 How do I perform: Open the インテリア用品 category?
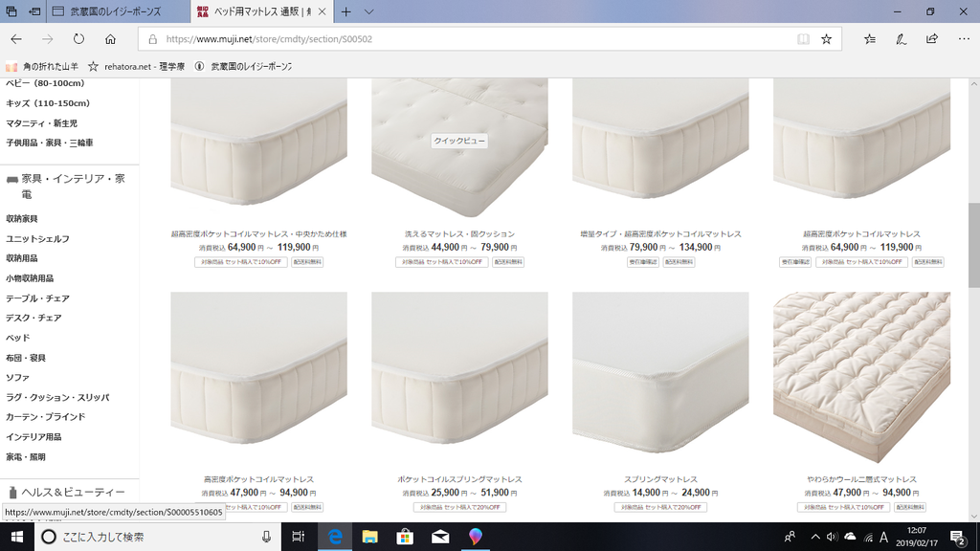33,436
